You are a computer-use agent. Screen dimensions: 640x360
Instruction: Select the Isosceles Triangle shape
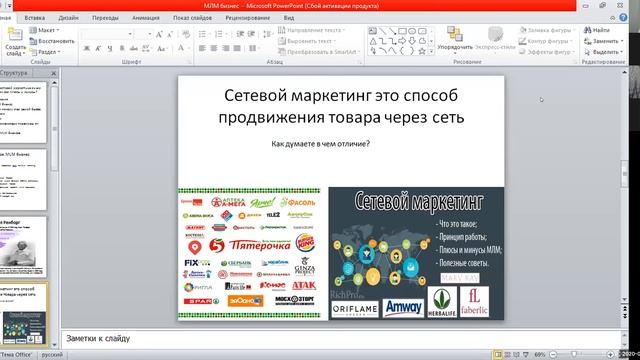coord(373,41)
